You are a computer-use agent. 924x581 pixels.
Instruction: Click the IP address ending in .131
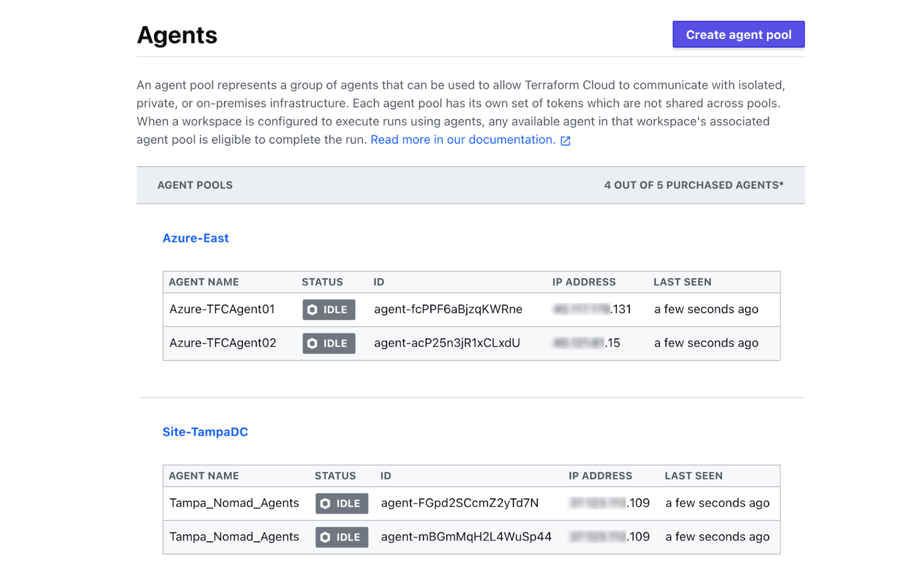[592, 309]
